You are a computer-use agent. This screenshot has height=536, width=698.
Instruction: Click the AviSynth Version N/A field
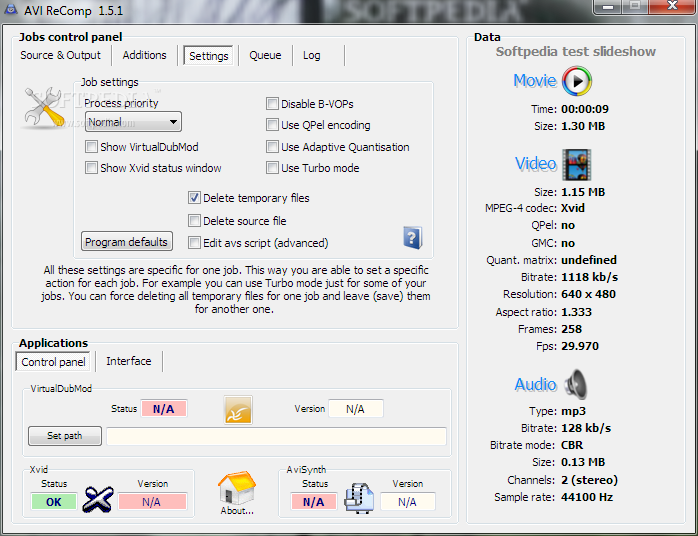click(x=407, y=502)
